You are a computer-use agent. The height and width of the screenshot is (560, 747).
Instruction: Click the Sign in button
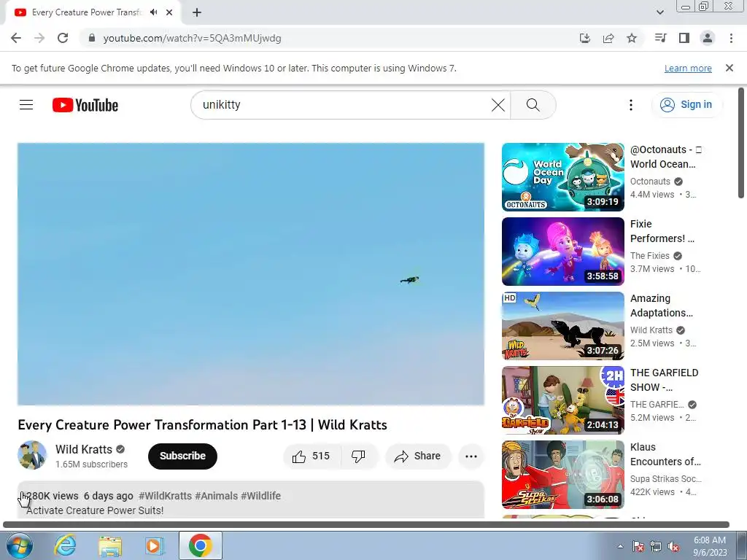pos(686,105)
